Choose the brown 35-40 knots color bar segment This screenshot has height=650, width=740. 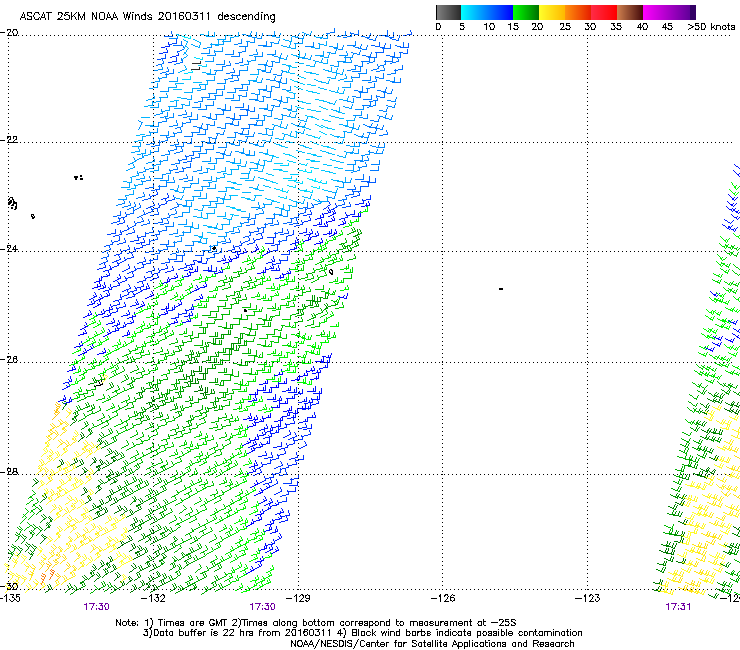pyautogui.click(x=630, y=12)
